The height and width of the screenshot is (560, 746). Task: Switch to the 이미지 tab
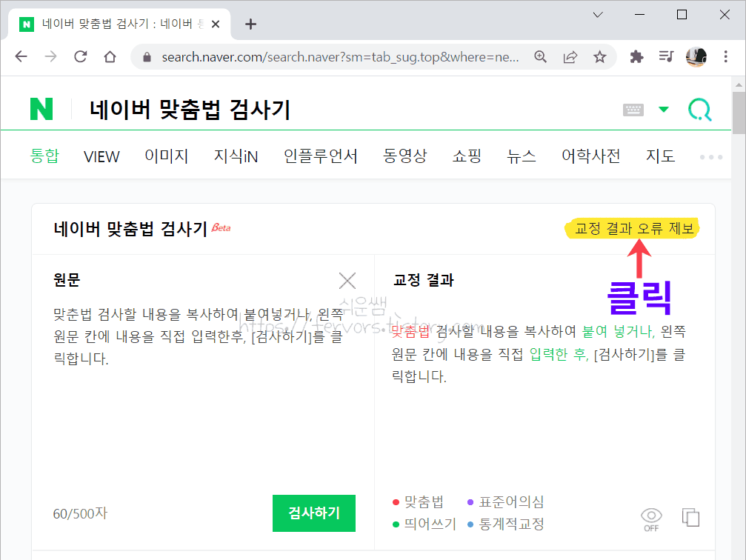click(167, 156)
